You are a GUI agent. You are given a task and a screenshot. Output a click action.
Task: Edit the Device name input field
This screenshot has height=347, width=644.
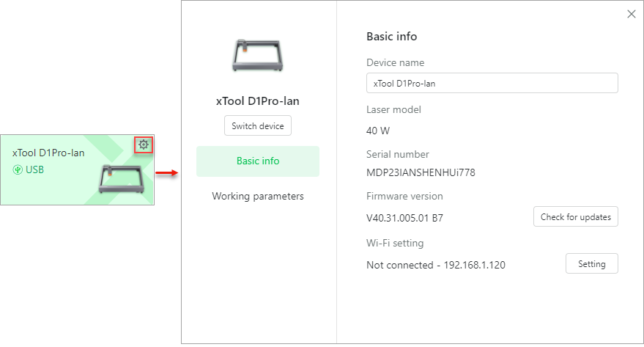pos(492,83)
